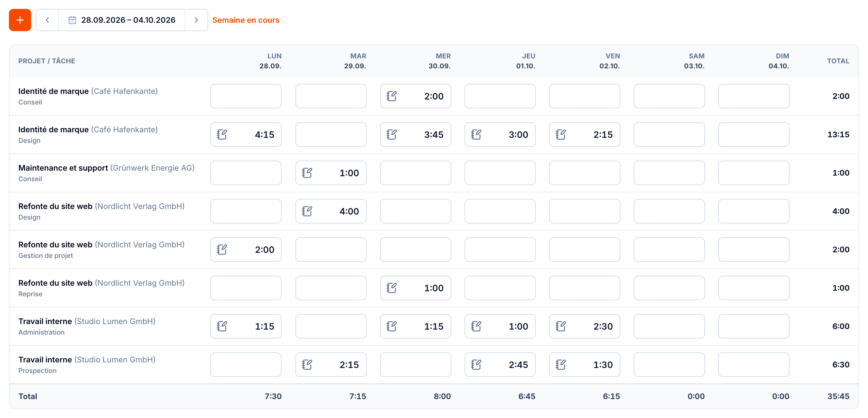The image size is (868, 418).
Task: Open note icon for Prospection Friday entry
Action: click(561, 365)
